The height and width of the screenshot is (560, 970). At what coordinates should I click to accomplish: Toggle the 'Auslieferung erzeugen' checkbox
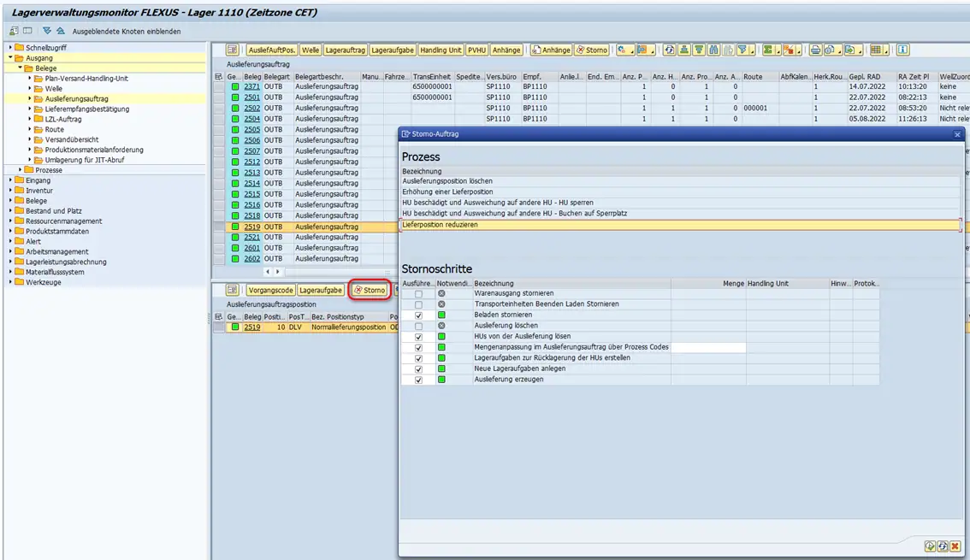tap(418, 380)
